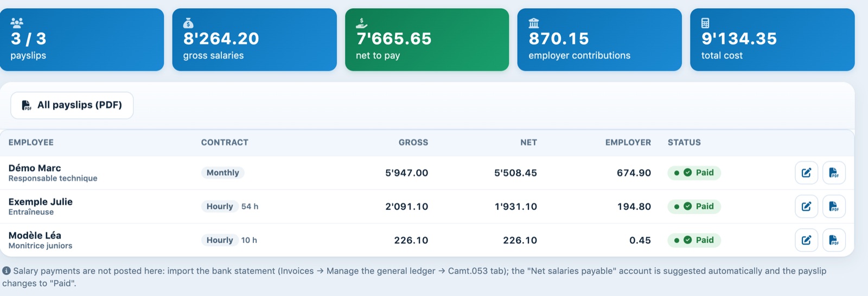Click the Monitrice juniors job title
868x296 pixels.
40,246
